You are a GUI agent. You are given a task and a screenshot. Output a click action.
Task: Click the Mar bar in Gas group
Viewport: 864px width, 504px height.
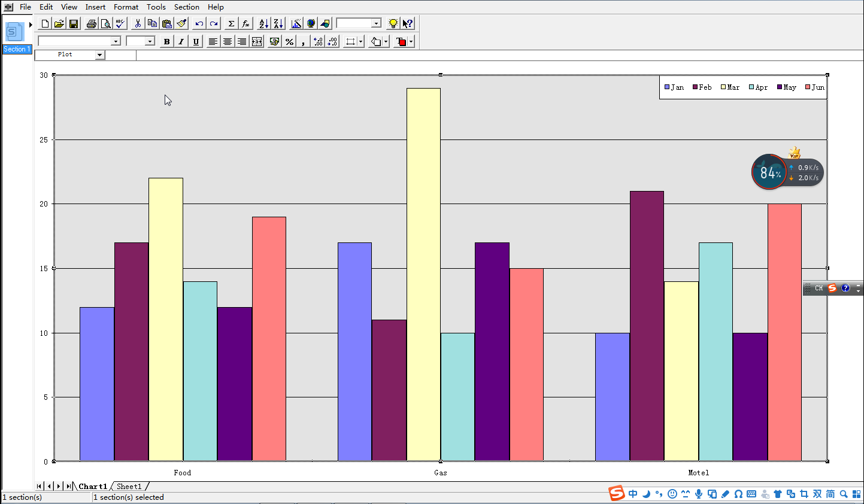(x=423, y=274)
